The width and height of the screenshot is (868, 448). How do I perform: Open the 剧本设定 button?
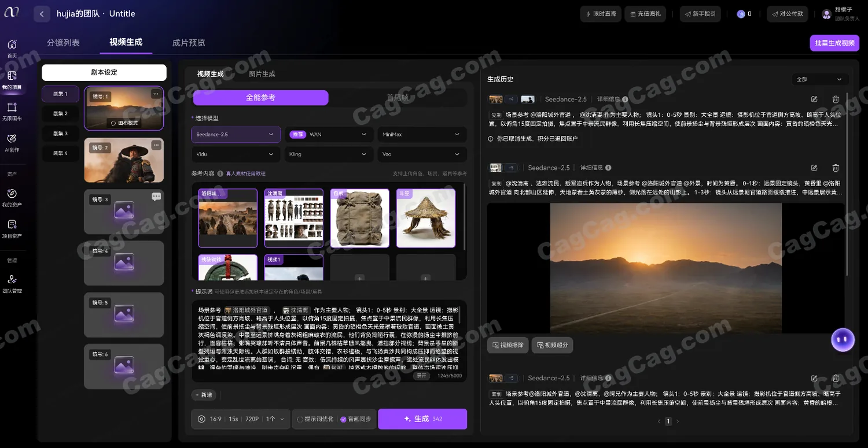tap(104, 72)
